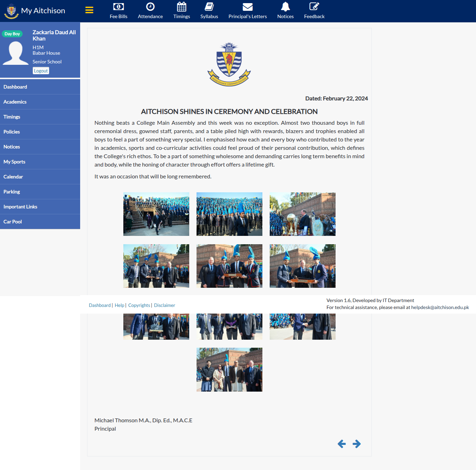
Task: Click the Help footer link
Action: pyautogui.click(x=120, y=305)
